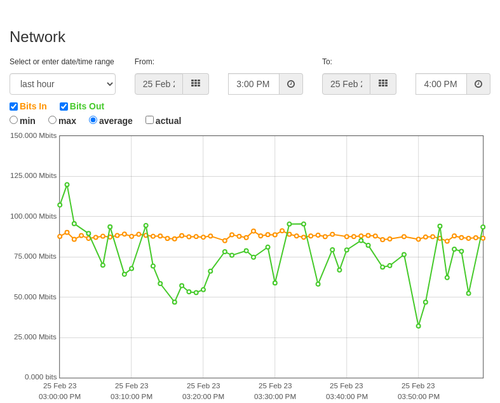Click the 03:10:00 PM x-axis label

click(131, 397)
